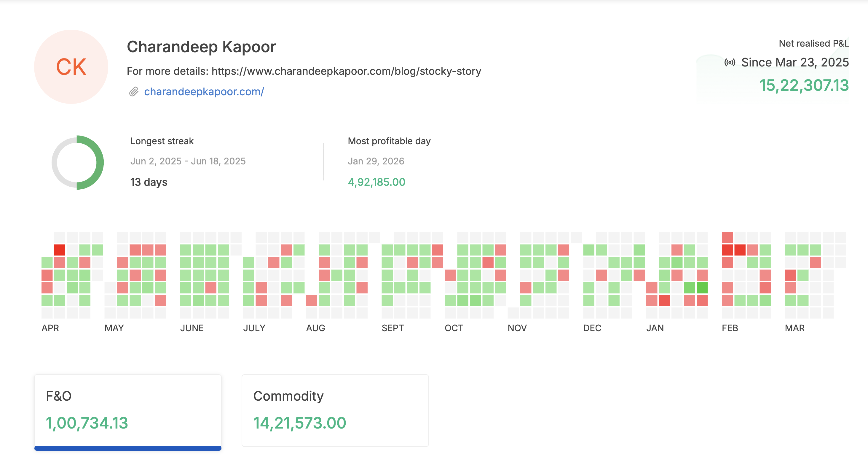Click the Net realised P&L amount
Image resolution: width=868 pixels, height=460 pixels.
click(x=804, y=85)
